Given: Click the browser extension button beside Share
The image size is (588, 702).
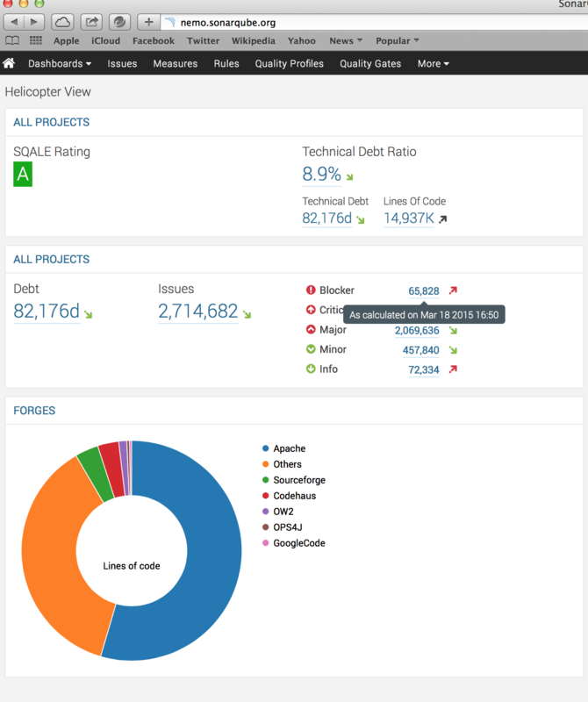Looking at the screenshot, I should click(119, 21).
